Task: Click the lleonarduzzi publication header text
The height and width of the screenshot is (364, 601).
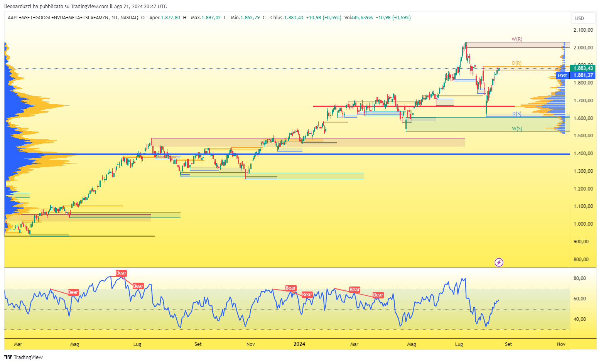Action: click(x=86, y=7)
